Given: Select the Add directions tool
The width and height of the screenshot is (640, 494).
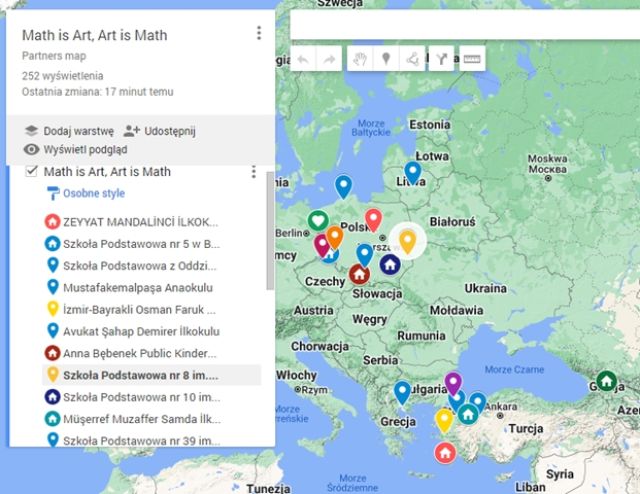Looking at the screenshot, I should pyautogui.click(x=441, y=60).
